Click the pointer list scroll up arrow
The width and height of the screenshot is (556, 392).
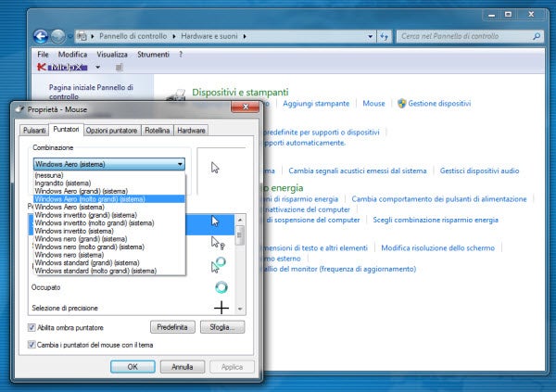pos(240,220)
